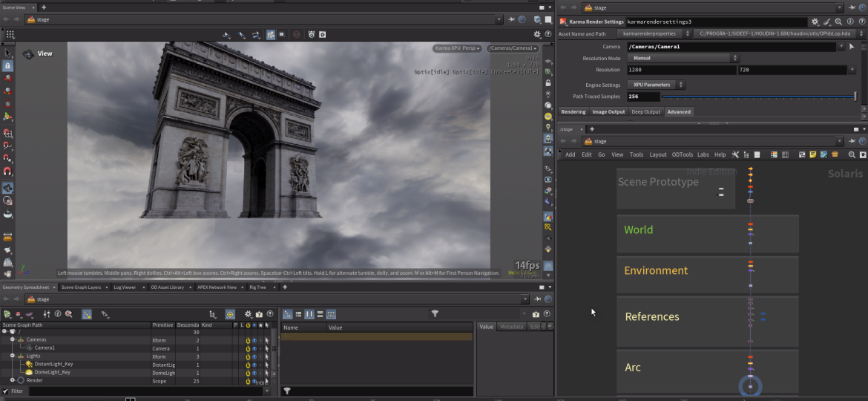
Task: Open the Karma XPU Persp viewport menu
Action: click(457, 48)
